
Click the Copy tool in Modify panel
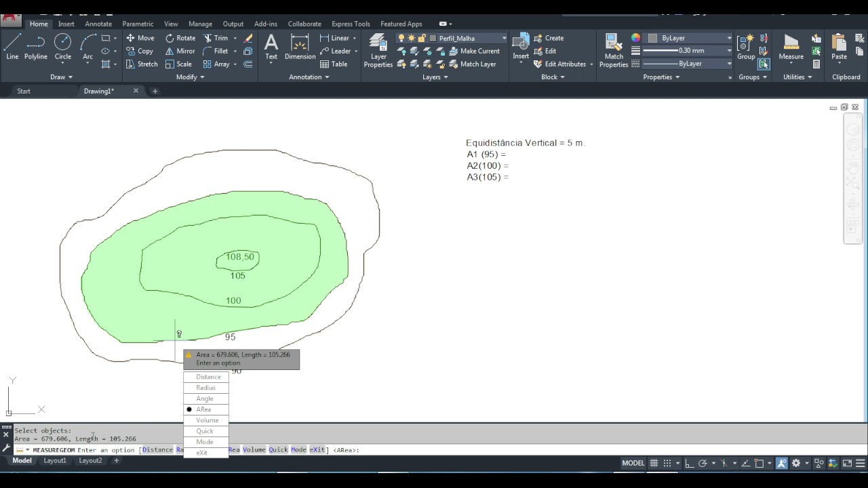tap(140, 51)
